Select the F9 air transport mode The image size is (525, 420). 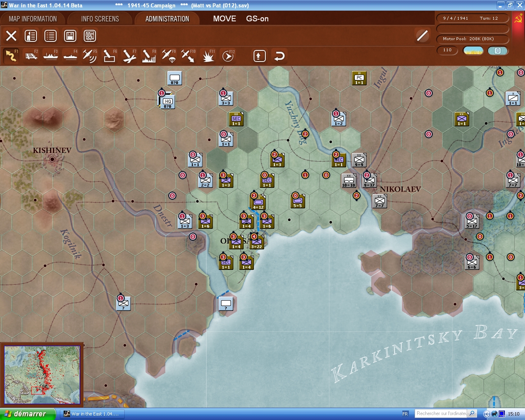(169, 56)
